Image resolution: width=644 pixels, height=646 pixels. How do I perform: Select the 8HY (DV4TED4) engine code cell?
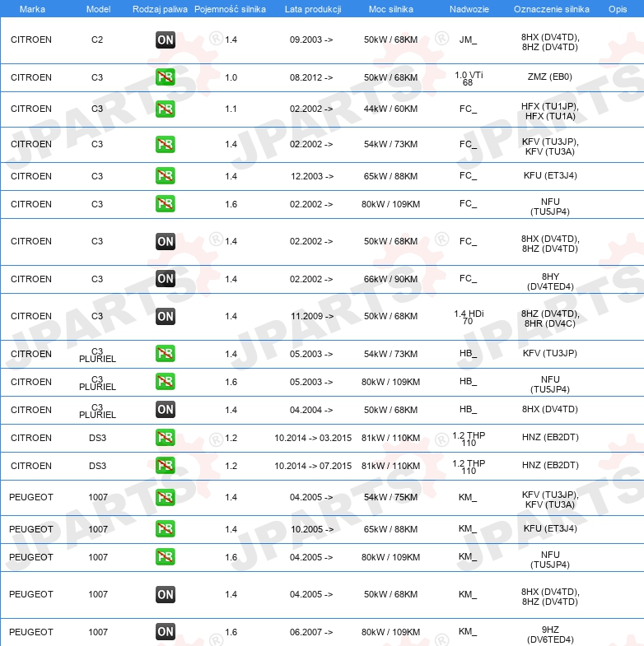point(550,281)
